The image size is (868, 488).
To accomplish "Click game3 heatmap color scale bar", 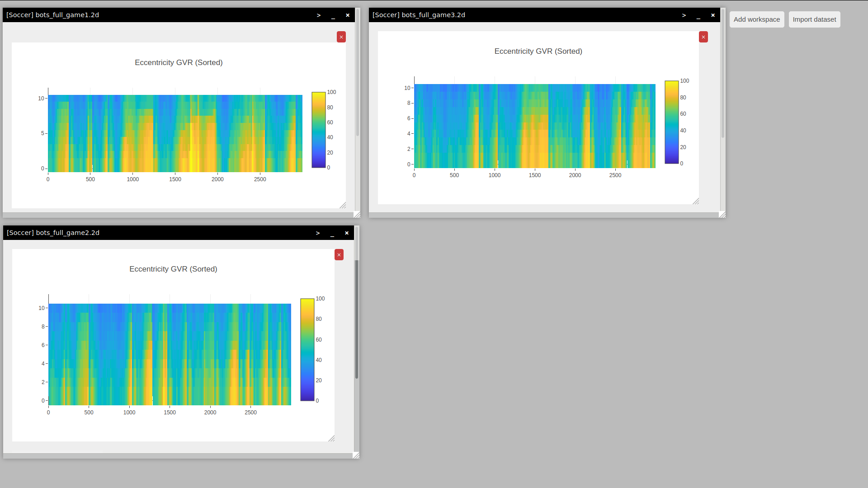I will point(671,122).
